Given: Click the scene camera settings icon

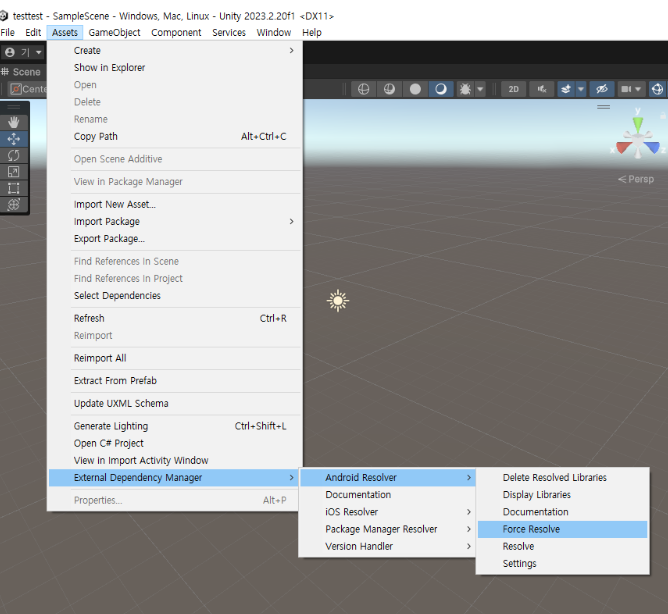Looking at the screenshot, I should 626,89.
